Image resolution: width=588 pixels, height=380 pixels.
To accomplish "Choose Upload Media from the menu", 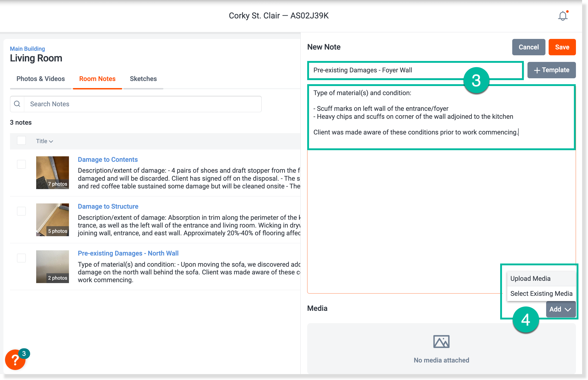I will pos(541,279).
